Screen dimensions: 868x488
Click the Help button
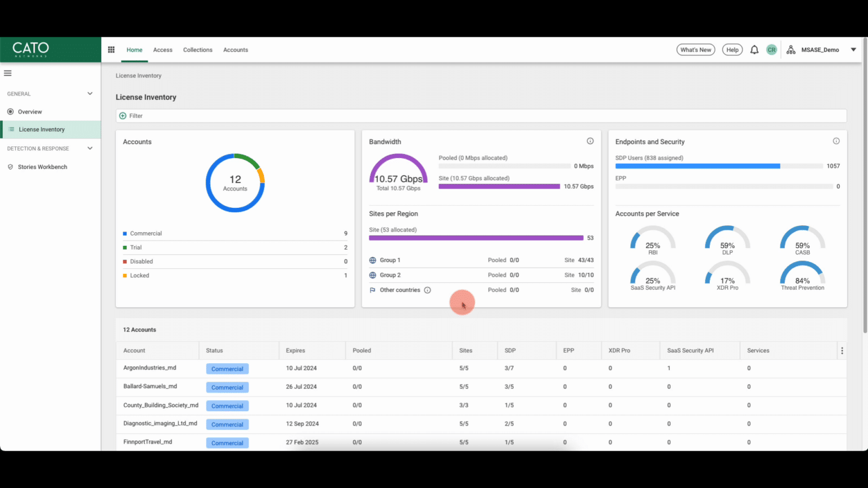pos(732,50)
